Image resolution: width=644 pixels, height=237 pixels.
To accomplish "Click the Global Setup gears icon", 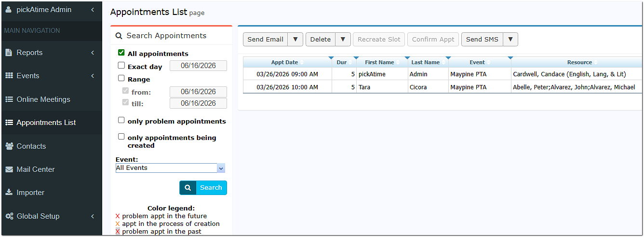I will click(x=9, y=216).
